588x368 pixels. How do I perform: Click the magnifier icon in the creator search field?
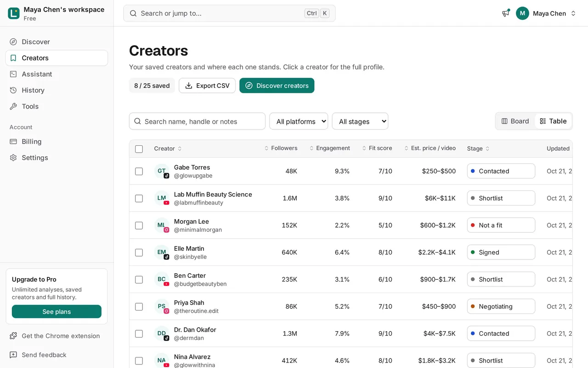point(137,121)
